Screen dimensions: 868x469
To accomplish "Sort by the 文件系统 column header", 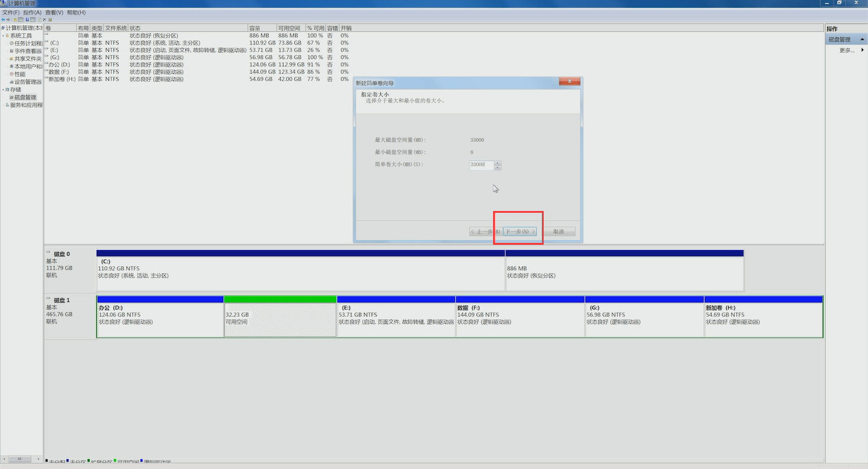I will [116, 28].
